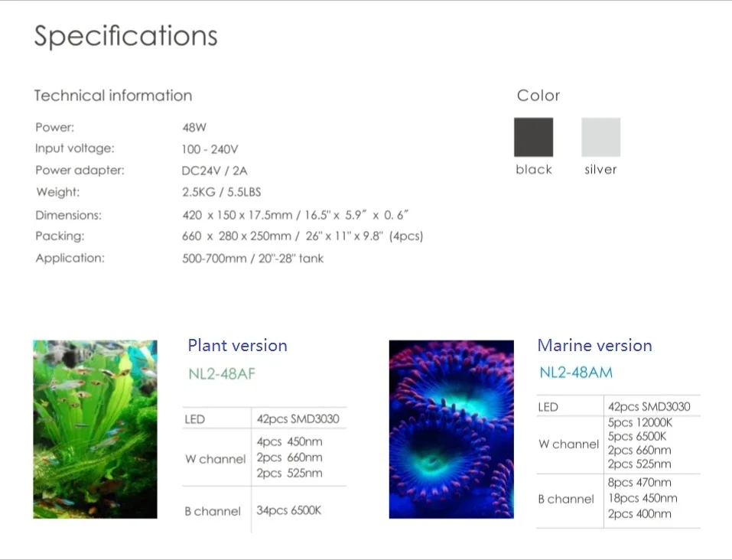
Task: Click '2pcs 660nm' in Marine table
Action: click(x=639, y=451)
